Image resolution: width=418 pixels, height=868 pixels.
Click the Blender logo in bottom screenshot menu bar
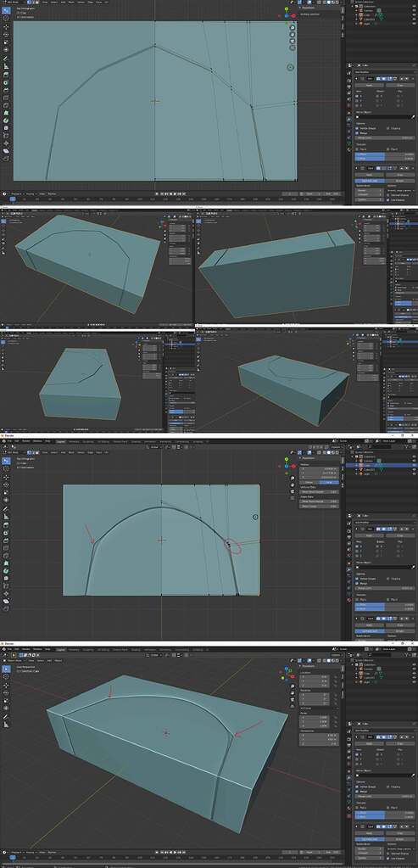4,649
